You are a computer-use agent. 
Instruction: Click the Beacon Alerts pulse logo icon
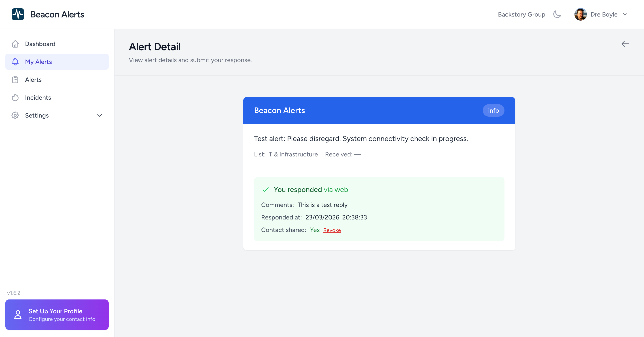(18, 14)
